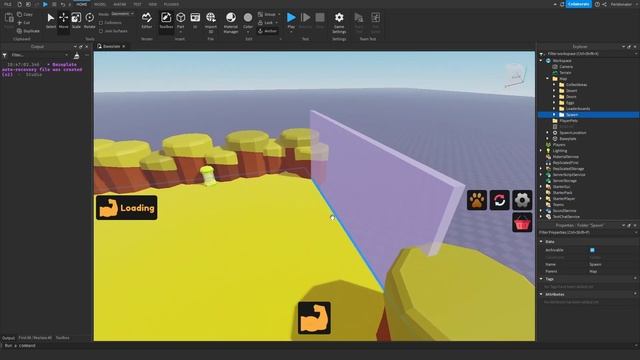
Task: Close the Baseplate document tab
Action: (x=124, y=46)
